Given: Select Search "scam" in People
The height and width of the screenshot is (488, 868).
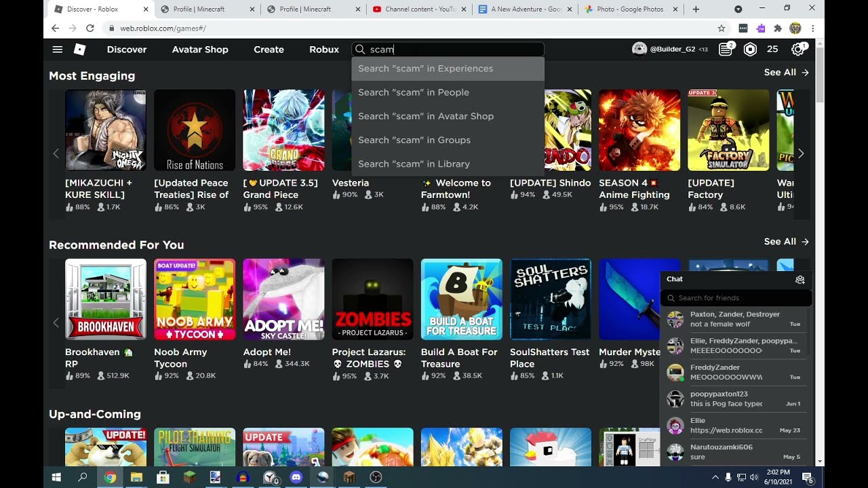Looking at the screenshot, I should [x=448, y=92].
